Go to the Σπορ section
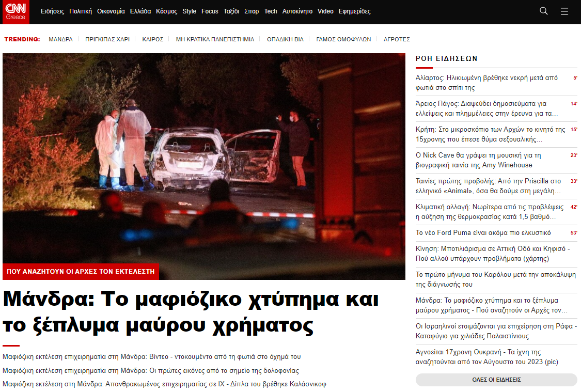This screenshot has width=581, height=392. point(252,11)
